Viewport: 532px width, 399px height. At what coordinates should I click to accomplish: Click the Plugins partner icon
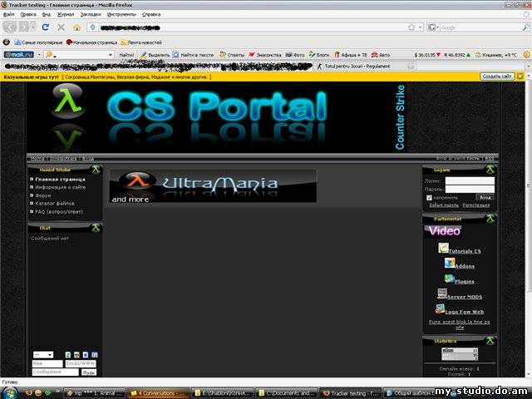pyautogui.click(x=450, y=278)
